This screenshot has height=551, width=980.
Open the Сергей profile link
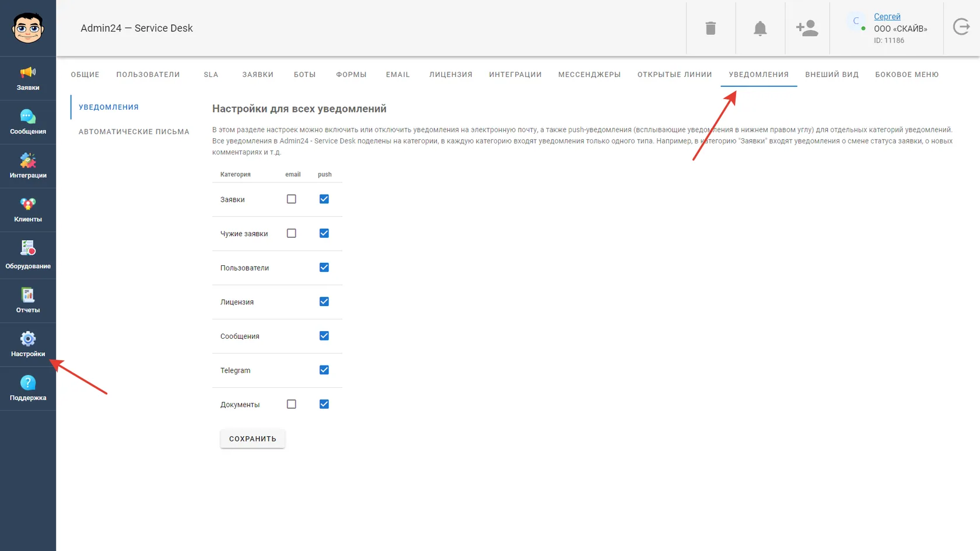click(x=887, y=16)
